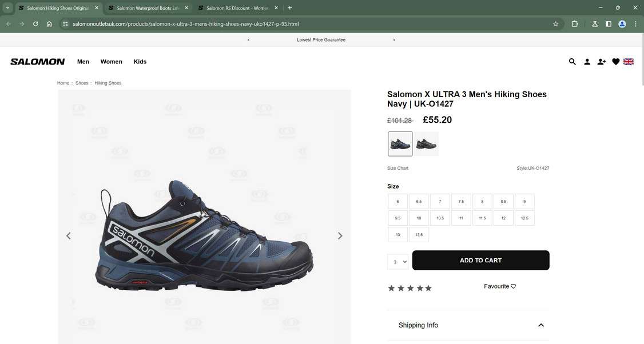Select the navy colour thumbnail

(400, 143)
